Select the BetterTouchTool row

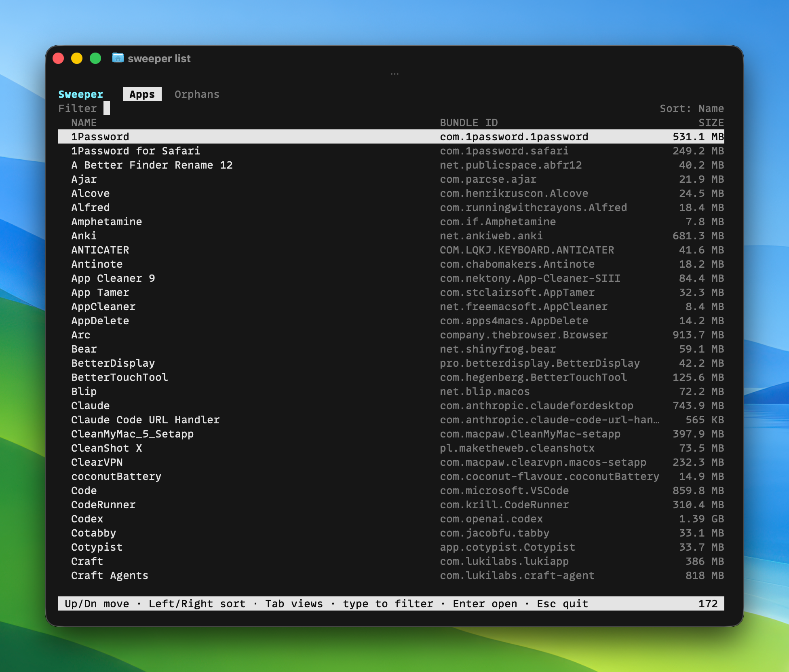point(391,377)
